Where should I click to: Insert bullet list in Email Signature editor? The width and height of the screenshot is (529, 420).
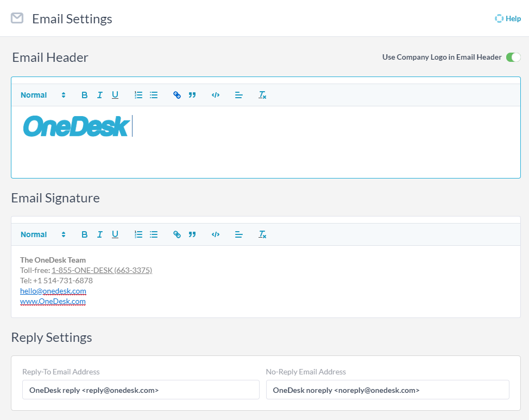(154, 234)
